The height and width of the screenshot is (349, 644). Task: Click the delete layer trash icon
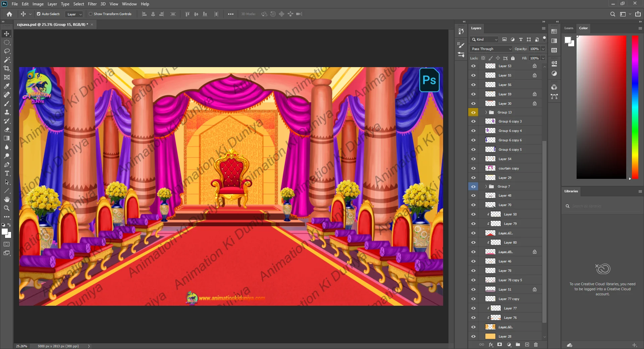tap(536, 345)
